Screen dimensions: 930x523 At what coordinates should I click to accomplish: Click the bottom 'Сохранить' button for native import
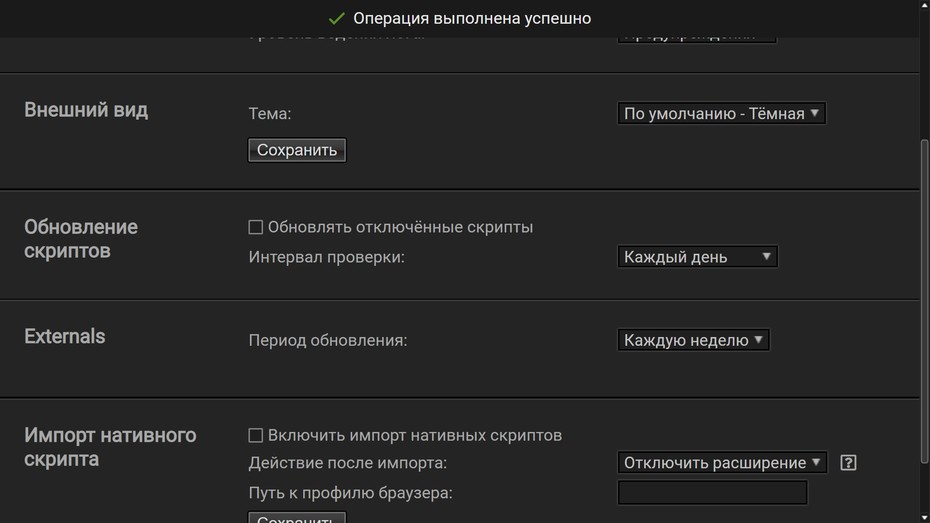(x=297, y=518)
